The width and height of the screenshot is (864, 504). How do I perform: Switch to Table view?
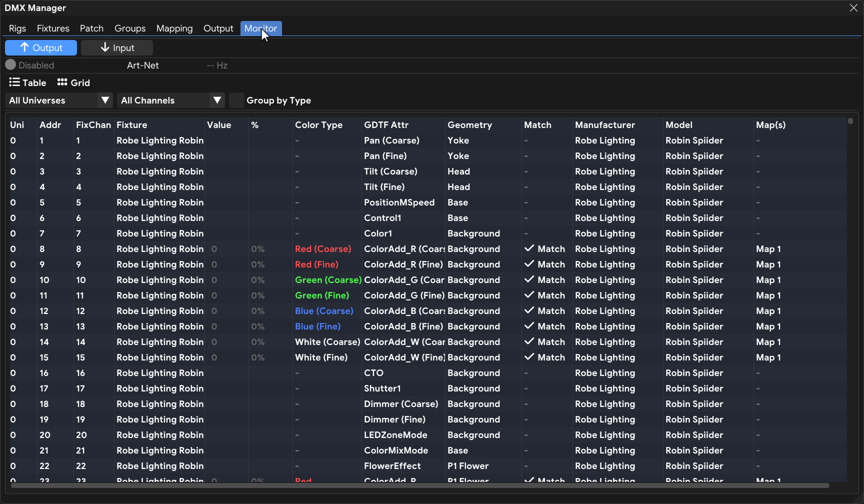pos(27,82)
